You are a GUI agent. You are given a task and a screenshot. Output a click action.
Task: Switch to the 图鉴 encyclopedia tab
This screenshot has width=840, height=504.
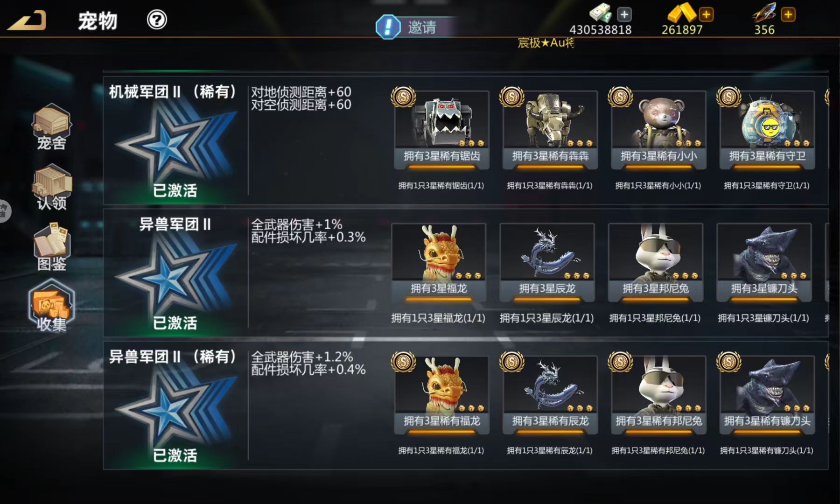pyautogui.click(x=51, y=247)
